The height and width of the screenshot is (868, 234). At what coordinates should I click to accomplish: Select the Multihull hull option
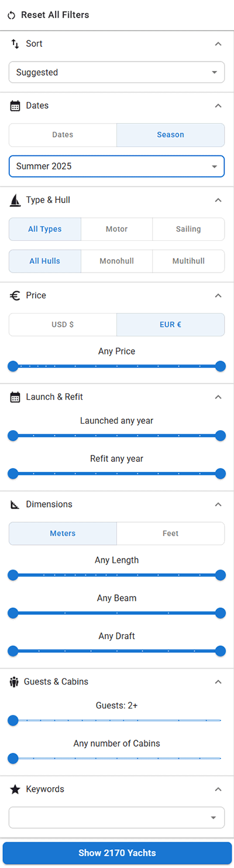(x=188, y=261)
